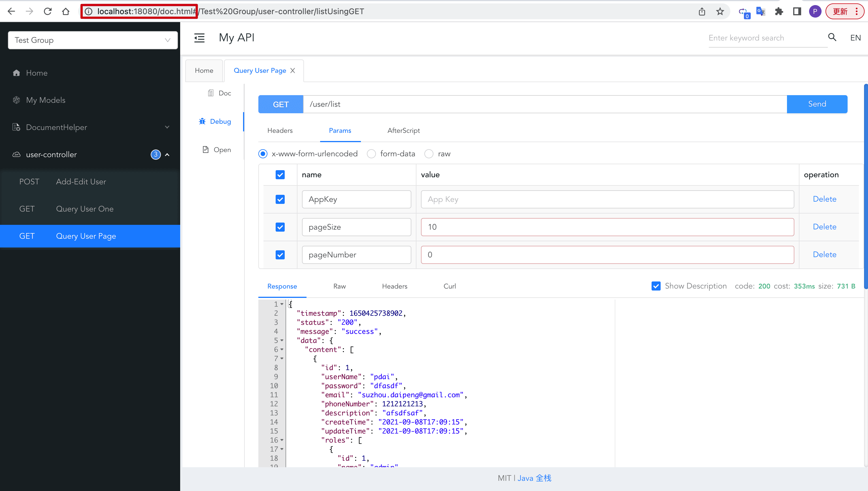The image size is (868, 491).
Task: Open the Test Group dropdown
Action: [x=92, y=40]
